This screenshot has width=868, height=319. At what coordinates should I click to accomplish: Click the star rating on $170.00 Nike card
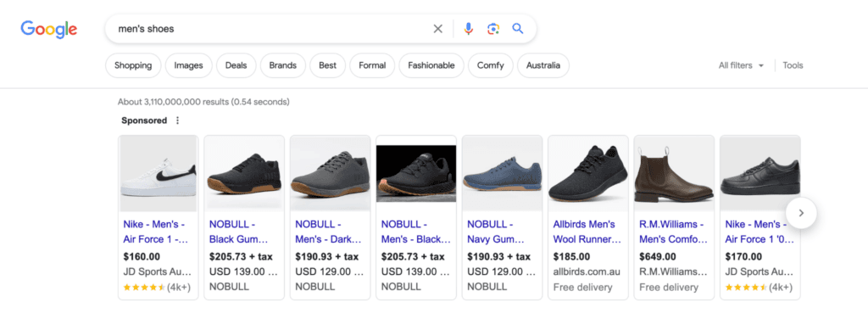click(x=746, y=288)
